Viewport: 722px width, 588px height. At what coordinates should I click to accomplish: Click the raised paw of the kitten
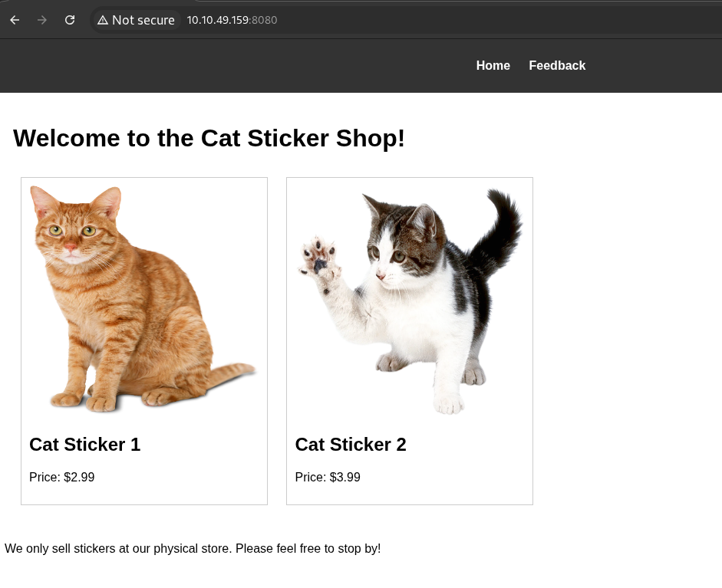(x=318, y=258)
